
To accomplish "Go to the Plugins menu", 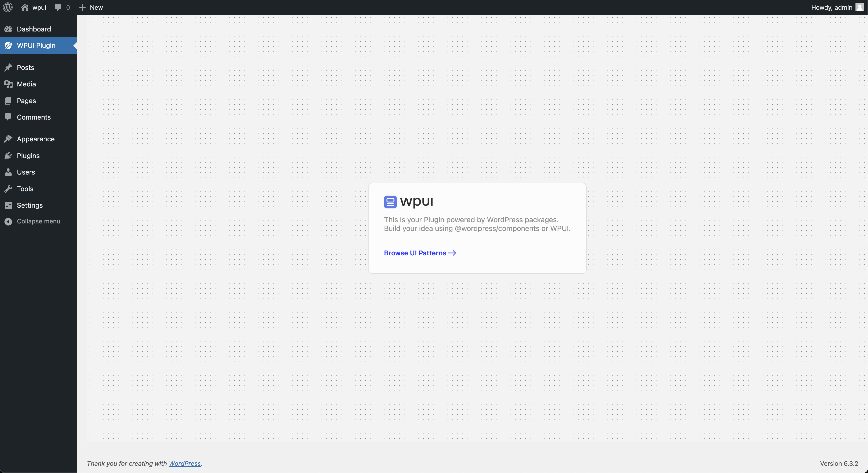I will click(28, 156).
